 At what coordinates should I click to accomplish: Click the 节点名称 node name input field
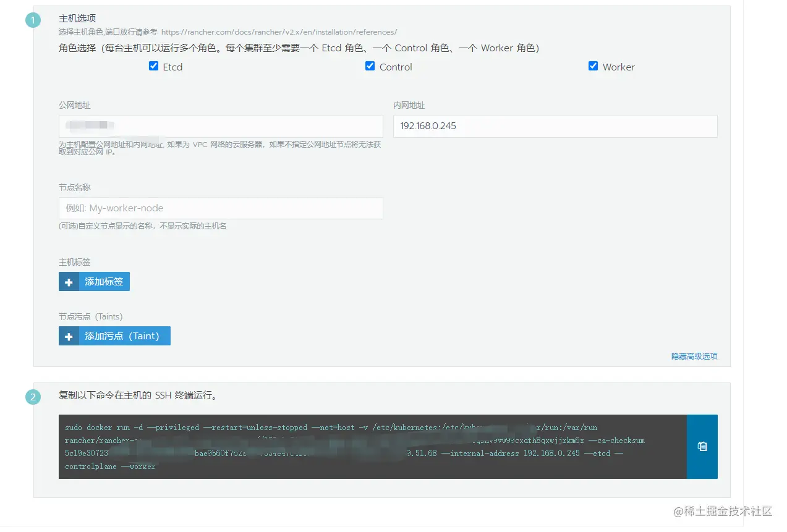tap(221, 208)
